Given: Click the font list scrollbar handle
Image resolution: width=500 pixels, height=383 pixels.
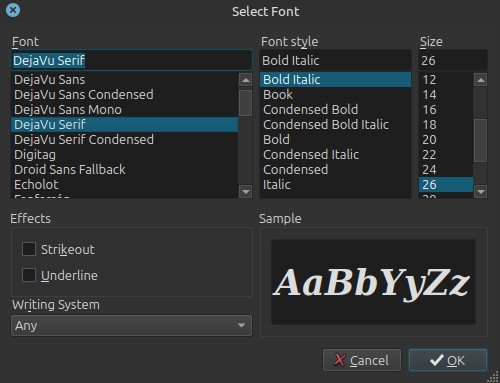Looking at the screenshot, I should 246,103.
